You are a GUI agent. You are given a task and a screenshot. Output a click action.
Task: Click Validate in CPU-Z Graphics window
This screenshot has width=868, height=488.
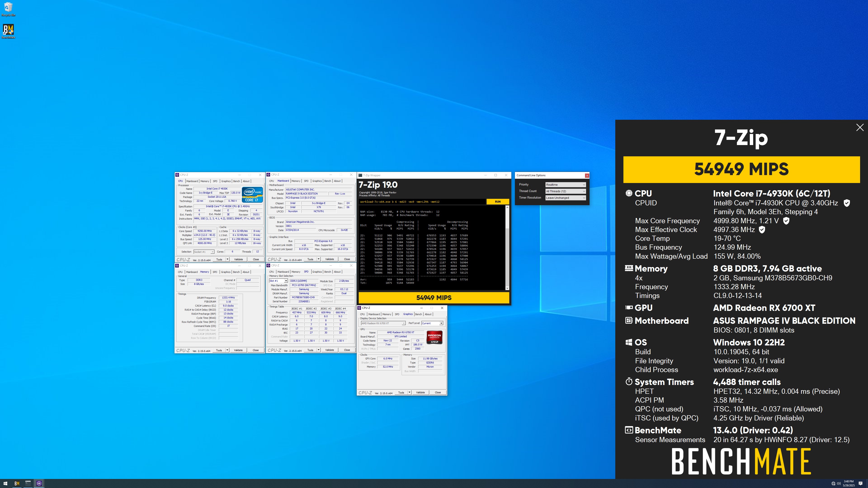point(420,392)
